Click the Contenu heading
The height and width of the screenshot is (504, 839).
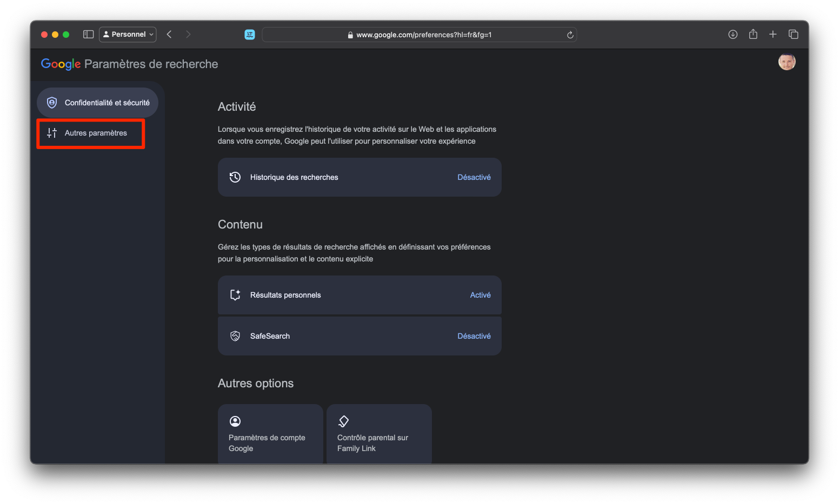pyautogui.click(x=240, y=225)
